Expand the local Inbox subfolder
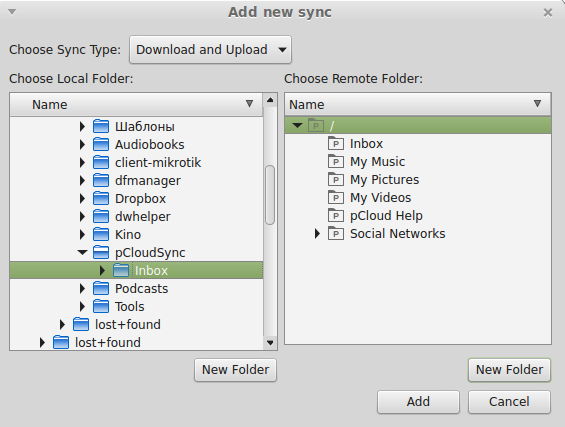The image size is (565, 427). [102, 270]
